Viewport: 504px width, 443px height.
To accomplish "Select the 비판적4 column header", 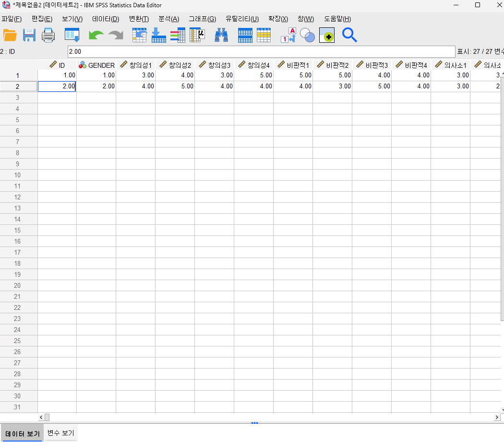I will [411, 65].
